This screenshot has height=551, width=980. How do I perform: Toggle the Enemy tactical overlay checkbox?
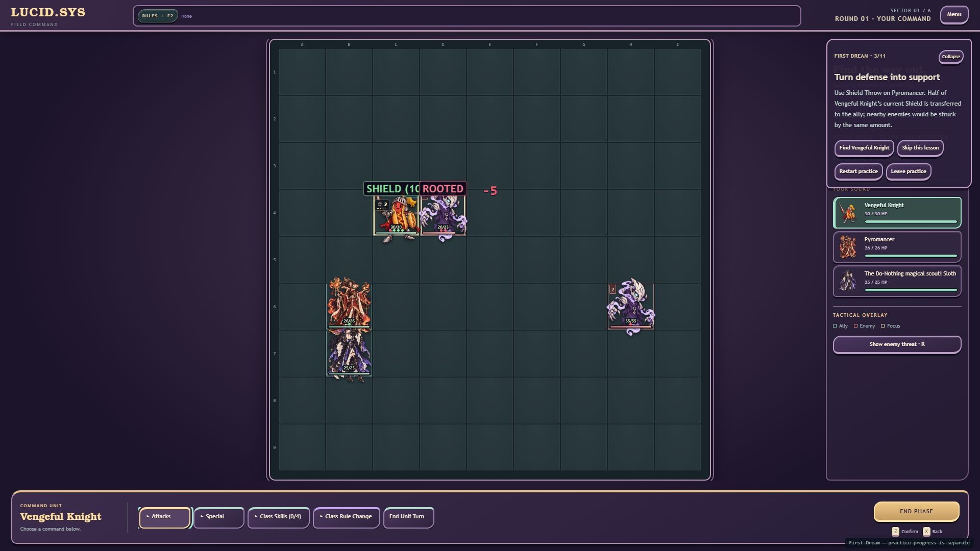tap(855, 326)
